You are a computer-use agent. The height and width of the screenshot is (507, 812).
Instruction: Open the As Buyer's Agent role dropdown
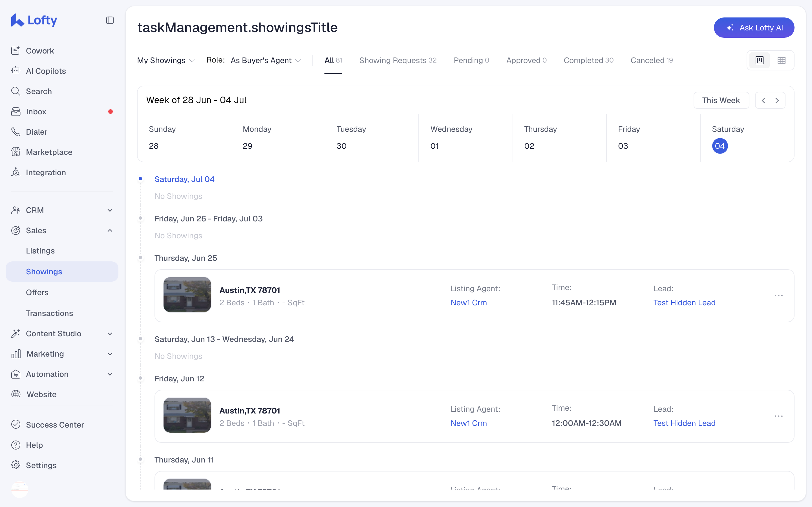(266, 60)
